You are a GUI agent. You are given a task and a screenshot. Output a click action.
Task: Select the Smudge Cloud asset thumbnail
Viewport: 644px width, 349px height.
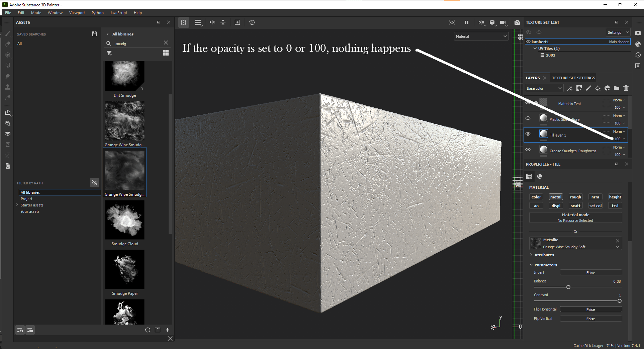pyautogui.click(x=124, y=220)
